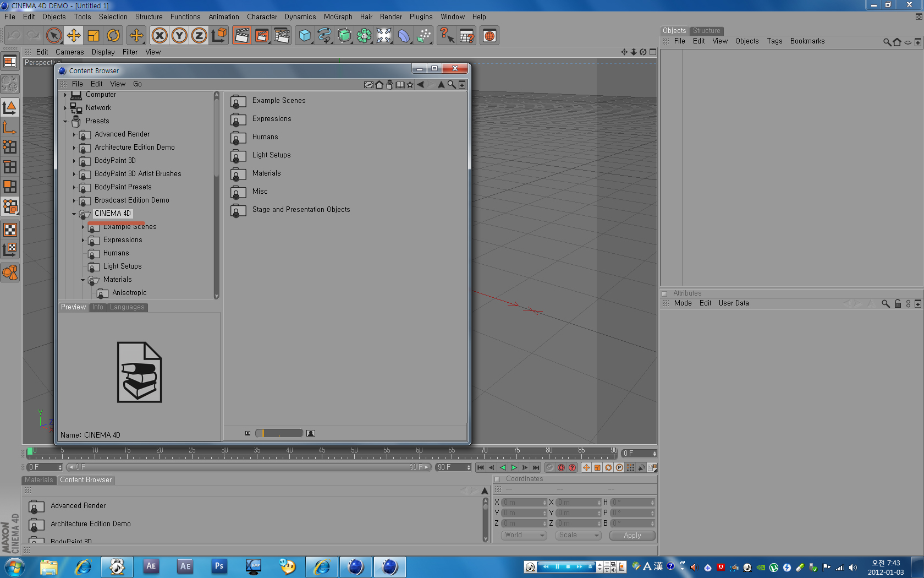Open Stage and Presentation Objects folder

pyautogui.click(x=301, y=210)
